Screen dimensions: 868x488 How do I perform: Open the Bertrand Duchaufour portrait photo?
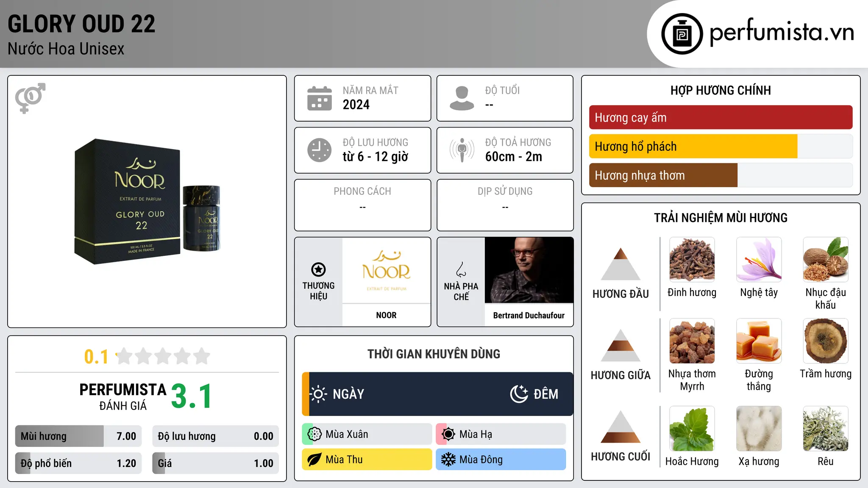pyautogui.click(x=529, y=270)
